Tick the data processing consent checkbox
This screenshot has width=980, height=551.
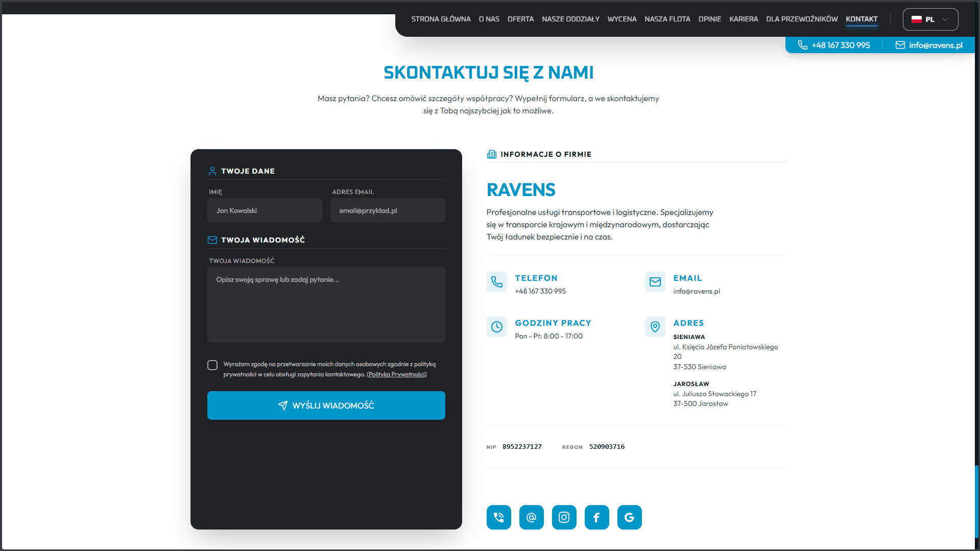tap(212, 365)
